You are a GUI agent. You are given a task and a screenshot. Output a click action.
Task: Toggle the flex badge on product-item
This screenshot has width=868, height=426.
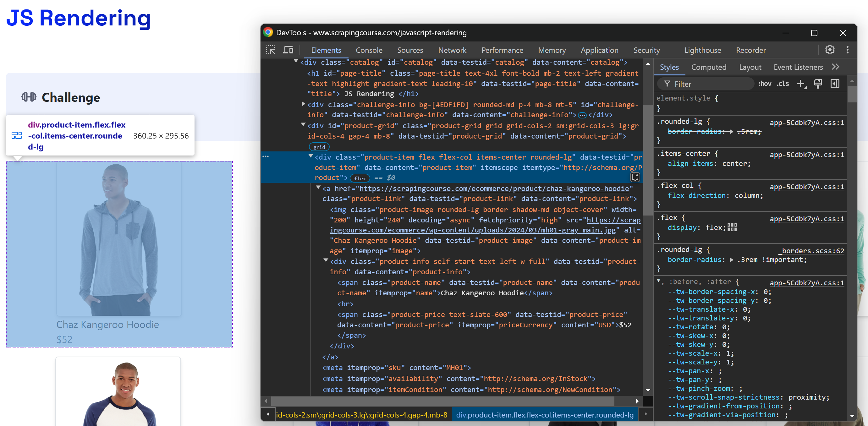point(360,178)
